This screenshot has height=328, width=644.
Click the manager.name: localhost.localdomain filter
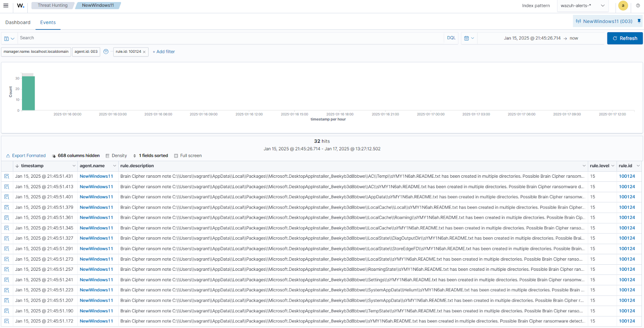tap(36, 52)
